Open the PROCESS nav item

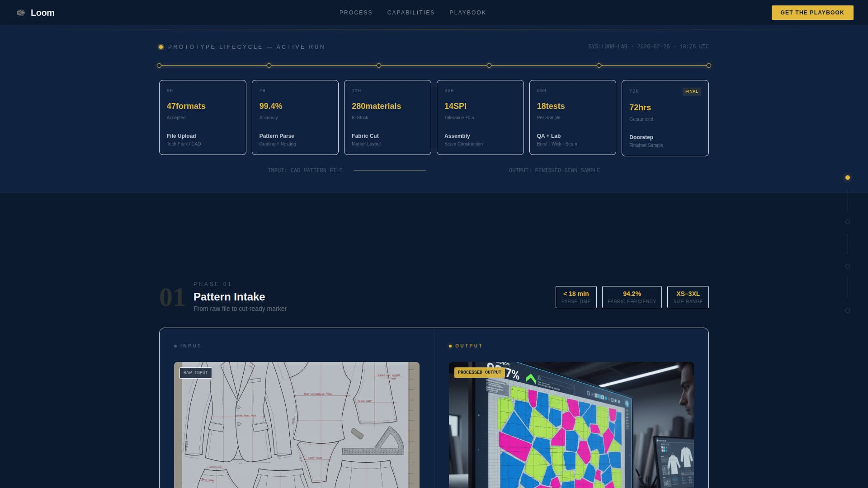[x=356, y=12]
